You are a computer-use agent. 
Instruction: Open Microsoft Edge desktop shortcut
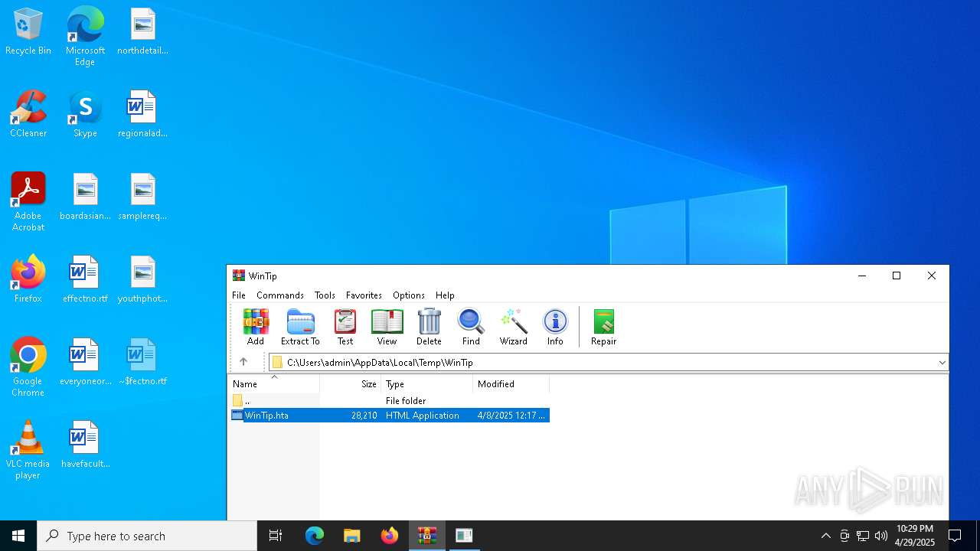[85, 36]
